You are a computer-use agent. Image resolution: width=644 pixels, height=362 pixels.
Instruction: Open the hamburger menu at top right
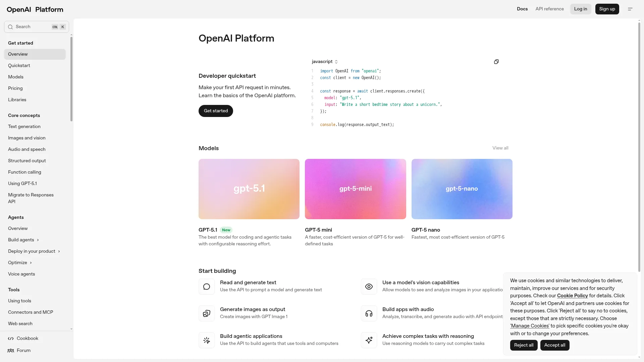(630, 9)
